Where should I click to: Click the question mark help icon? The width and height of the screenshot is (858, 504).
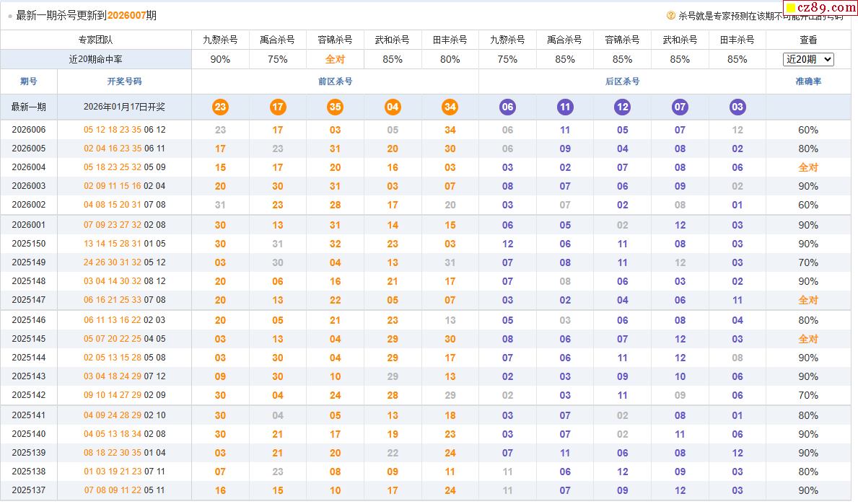coord(671,15)
